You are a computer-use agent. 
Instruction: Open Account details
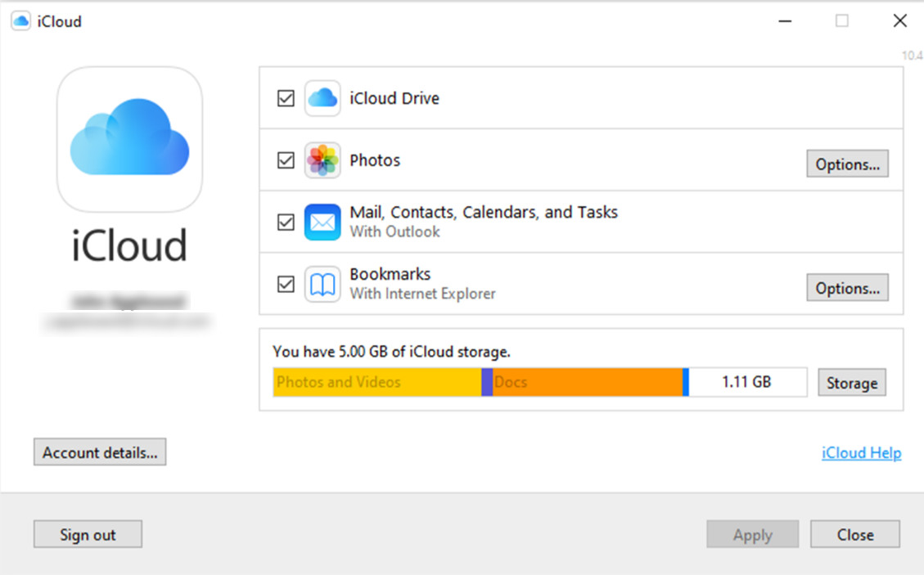point(99,451)
